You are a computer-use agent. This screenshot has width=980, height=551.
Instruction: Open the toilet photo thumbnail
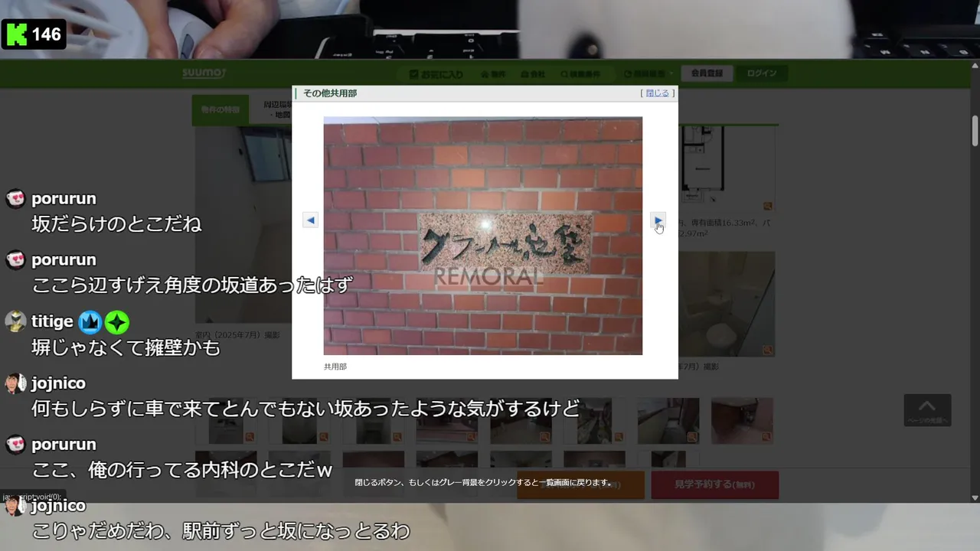[x=727, y=304]
